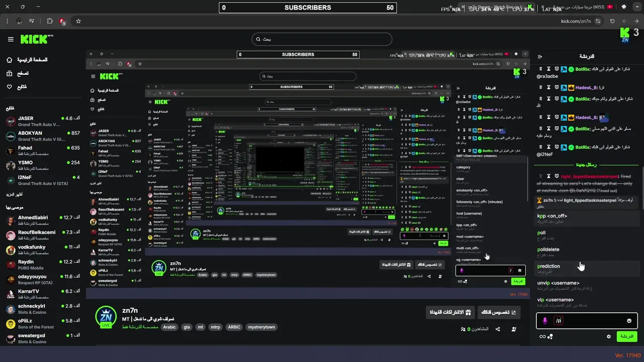Click the Arabic stream tag
The image size is (644, 362).
pos(170,327)
